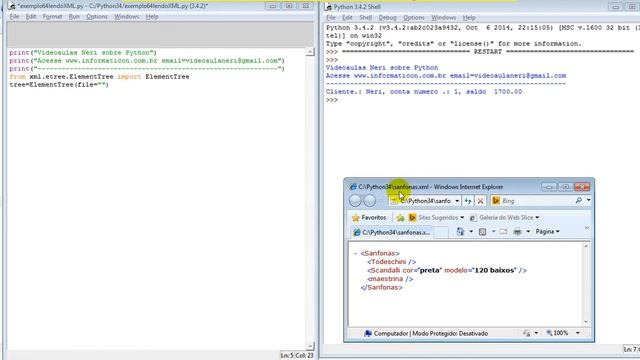Click the Read Mail icon in IE
This screenshot has height=360, width=640.
point(503,232)
